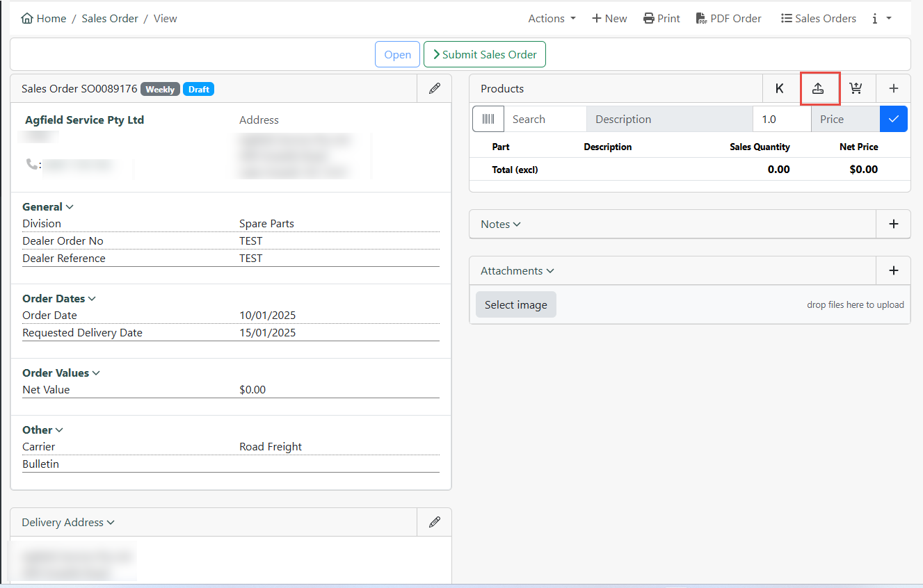923x588 pixels.
Task: Open the info dropdown in top bar
Action: pyautogui.click(x=881, y=19)
